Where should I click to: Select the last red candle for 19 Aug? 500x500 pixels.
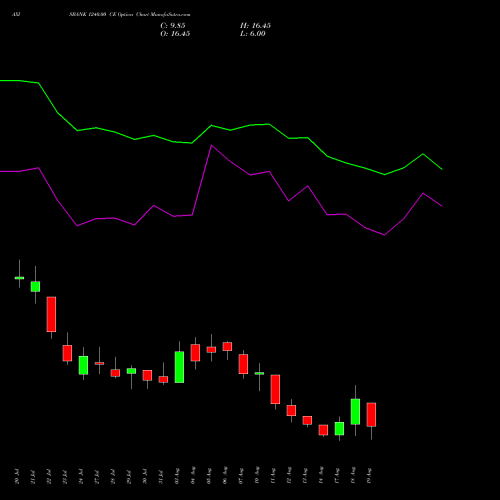coord(371,415)
